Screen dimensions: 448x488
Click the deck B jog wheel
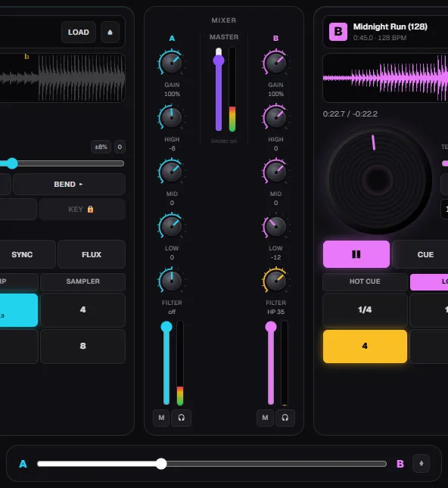[x=378, y=179]
